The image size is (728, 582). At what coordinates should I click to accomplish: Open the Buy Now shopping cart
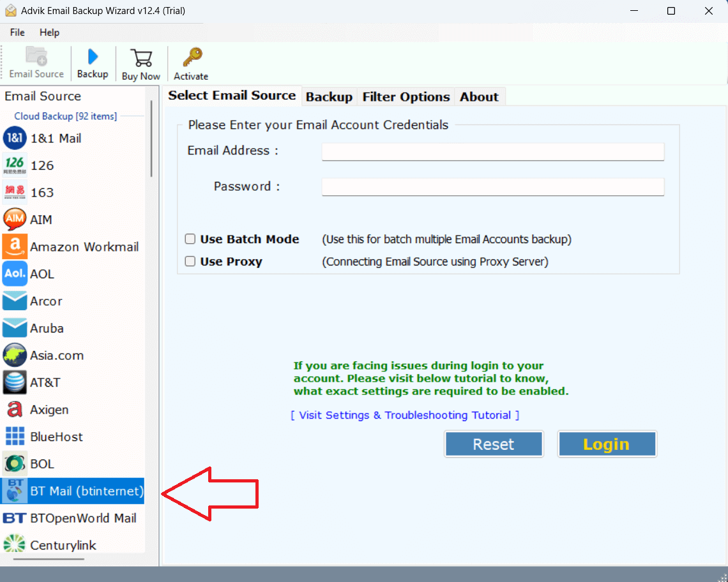(x=141, y=57)
